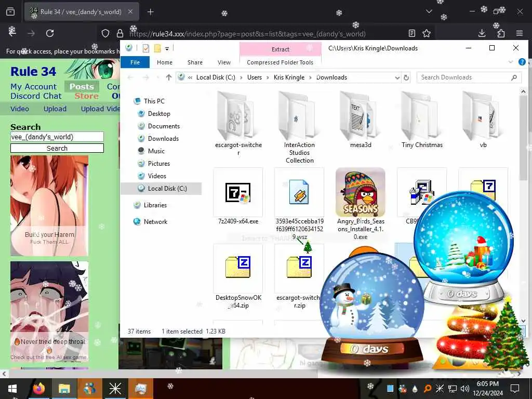Open the list all tabs chevron in Firefox

[x=429, y=11]
